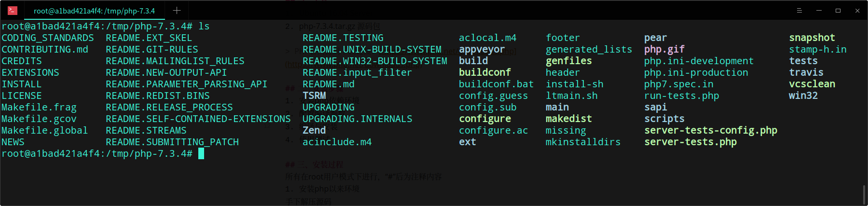Click the UPGRADING.INTERNALS file name

coord(357,119)
